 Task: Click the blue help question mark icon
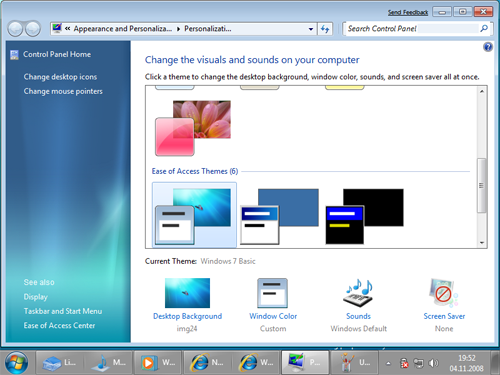[x=488, y=47]
